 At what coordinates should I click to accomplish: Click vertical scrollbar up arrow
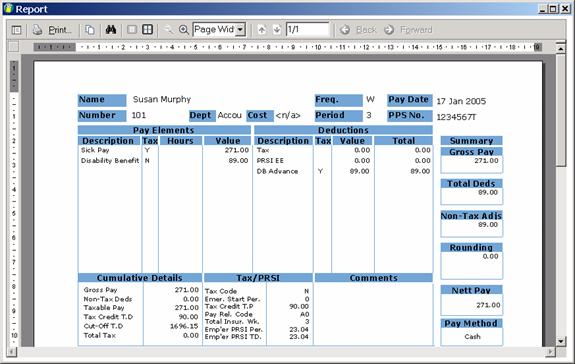click(x=561, y=48)
